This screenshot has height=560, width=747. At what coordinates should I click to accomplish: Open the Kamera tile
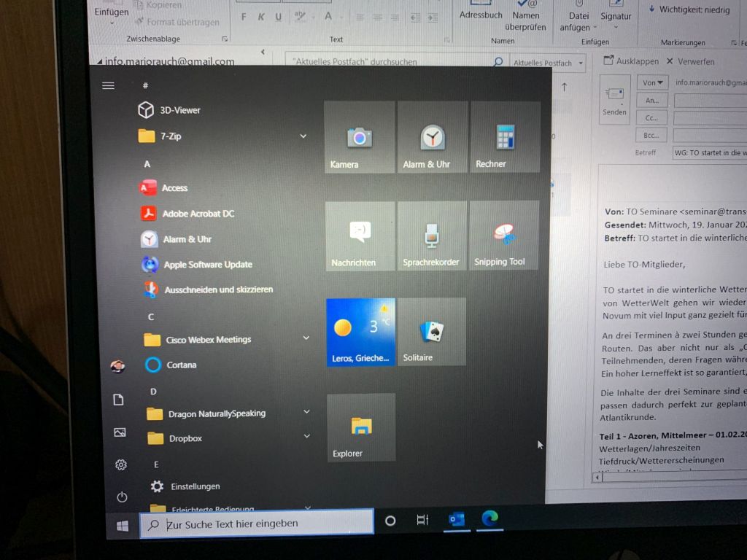coord(359,138)
